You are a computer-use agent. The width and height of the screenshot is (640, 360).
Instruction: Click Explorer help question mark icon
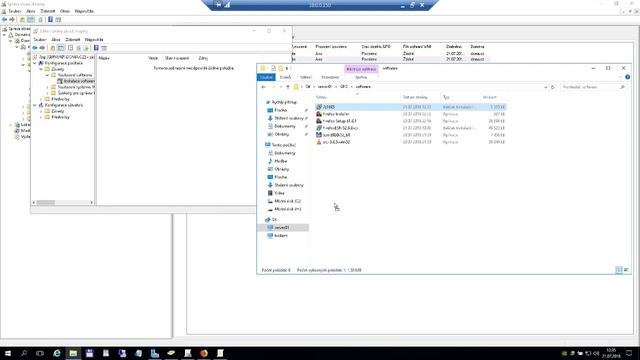627,77
